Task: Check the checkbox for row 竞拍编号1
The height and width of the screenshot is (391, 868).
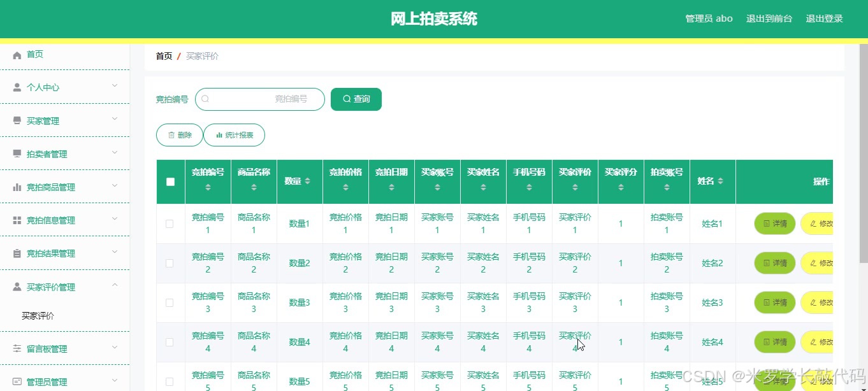Action: [x=170, y=224]
